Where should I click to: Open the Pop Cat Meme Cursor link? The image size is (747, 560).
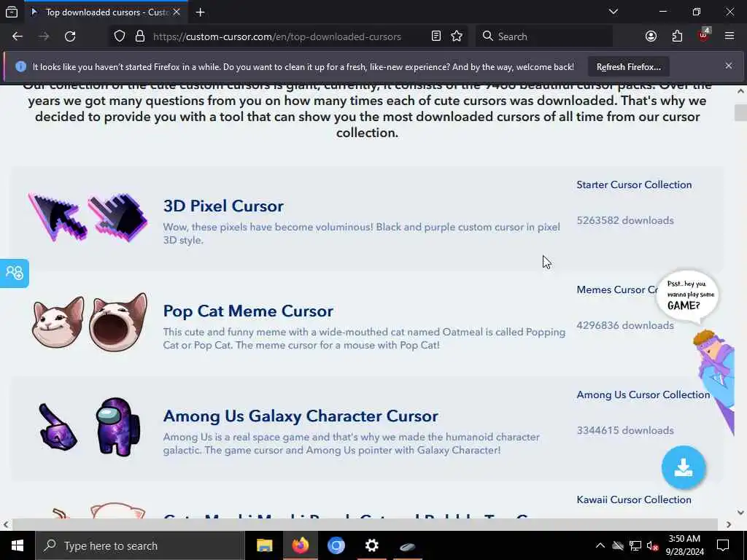[248, 311]
